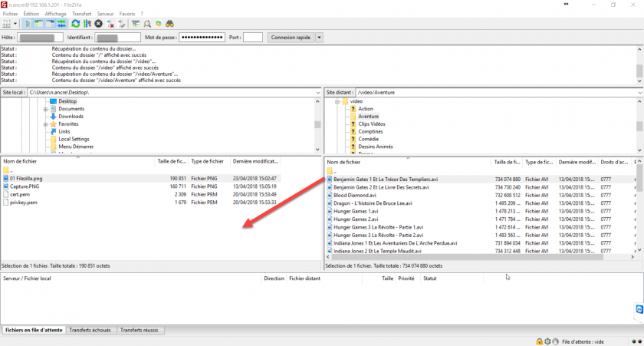
Task: Open the Fichier menu
Action: tap(10, 14)
